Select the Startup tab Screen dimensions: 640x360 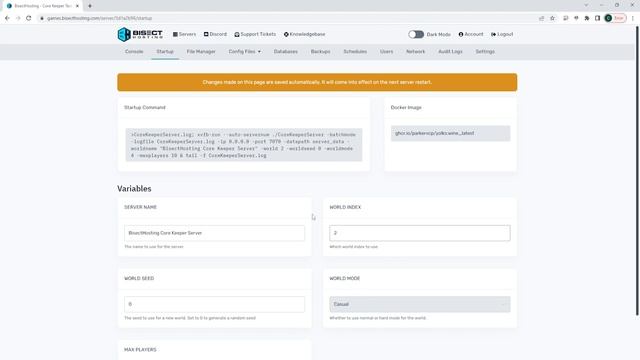click(165, 51)
